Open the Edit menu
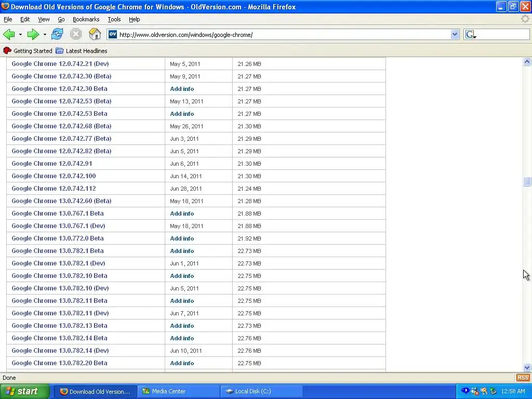The image size is (532, 399). click(x=25, y=19)
